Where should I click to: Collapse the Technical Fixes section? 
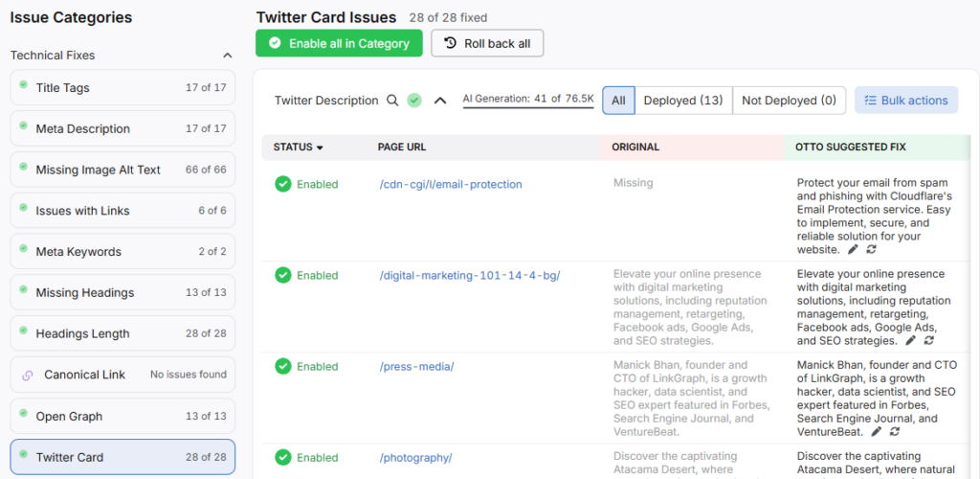pos(228,56)
